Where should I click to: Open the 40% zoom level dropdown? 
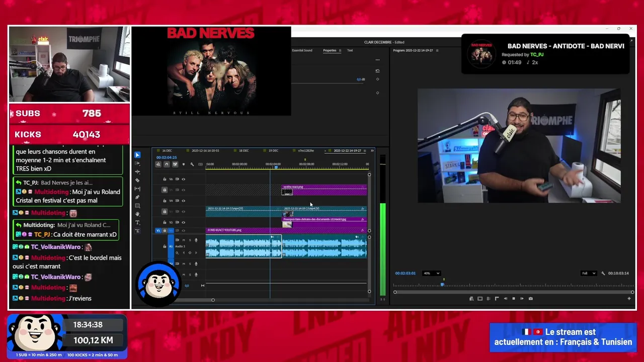click(432, 273)
